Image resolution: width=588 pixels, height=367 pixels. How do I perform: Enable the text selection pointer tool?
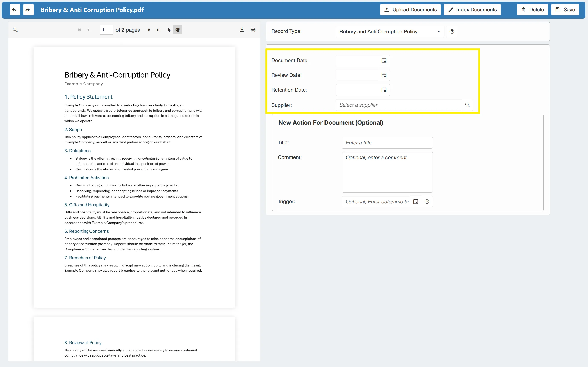pos(169,30)
